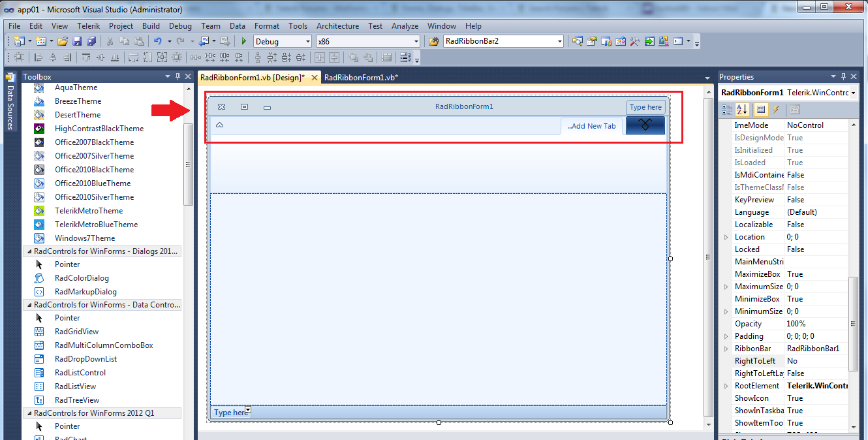Start debugging with the green play icon
Viewport: 868px width, 440px height.
(x=244, y=41)
